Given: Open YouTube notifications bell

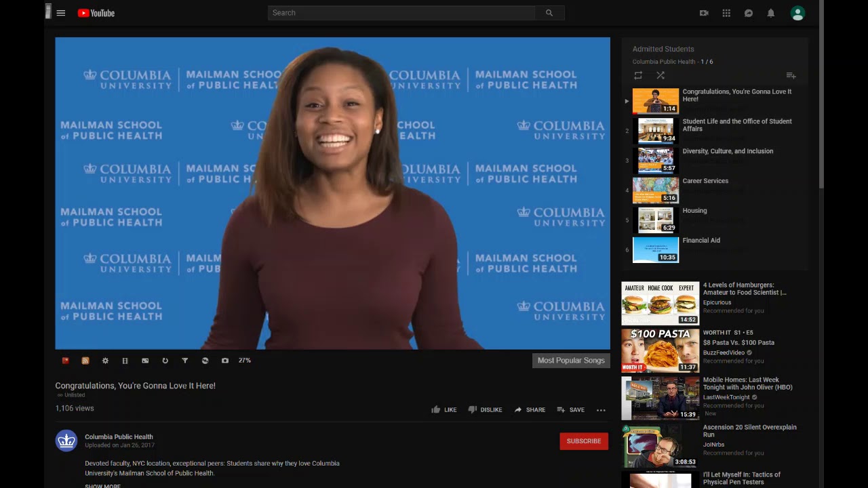Looking at the screenshot, I should (771, 13).
